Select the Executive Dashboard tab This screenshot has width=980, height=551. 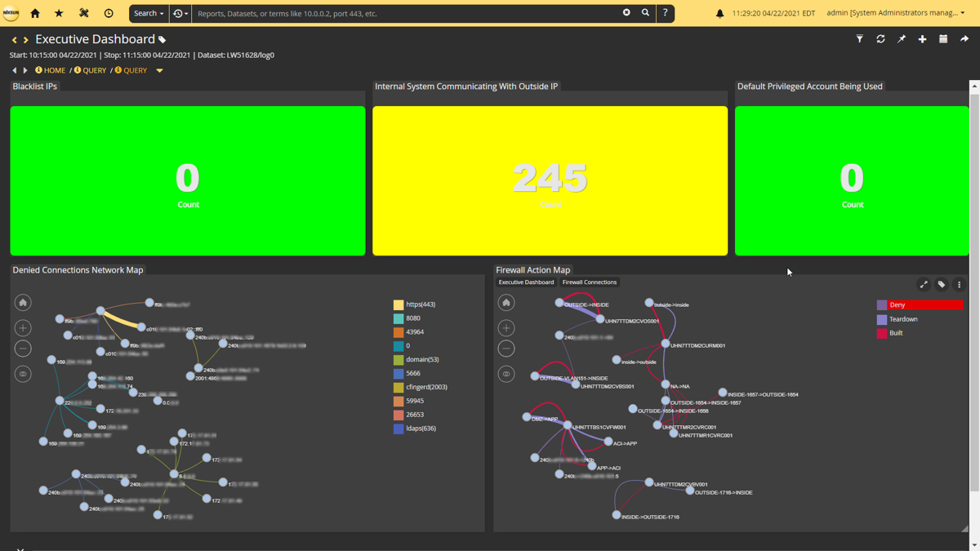[x=526, y=282]
